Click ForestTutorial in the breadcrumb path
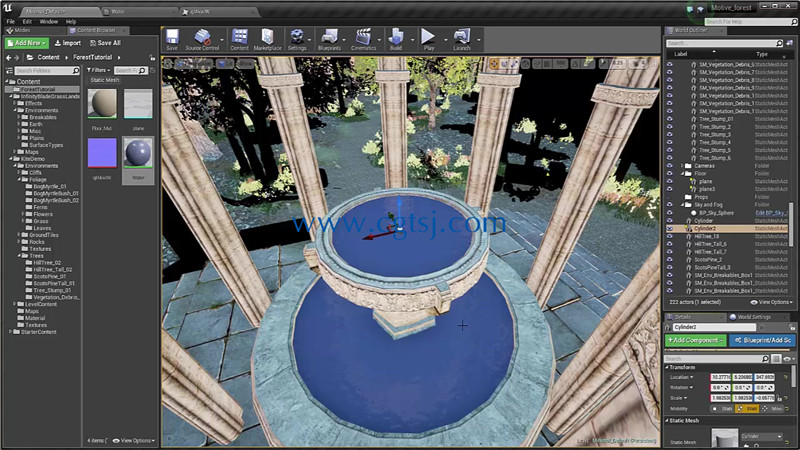This screenshot has width=800, height=450. coord(92,58)
